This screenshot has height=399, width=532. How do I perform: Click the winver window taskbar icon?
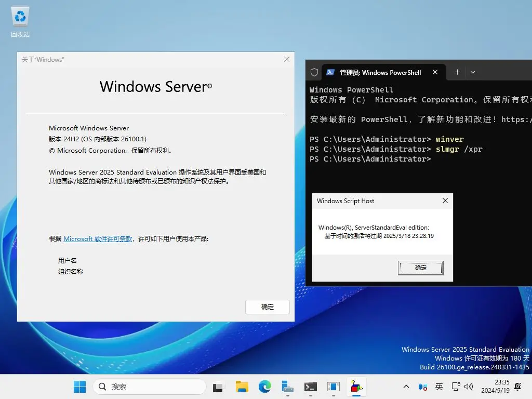click(x=334, y=387)
